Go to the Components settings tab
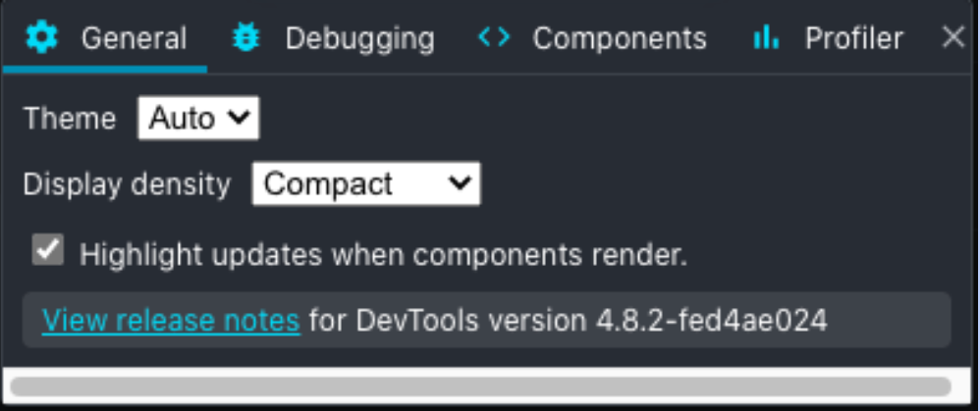 [x=620, y=38]
